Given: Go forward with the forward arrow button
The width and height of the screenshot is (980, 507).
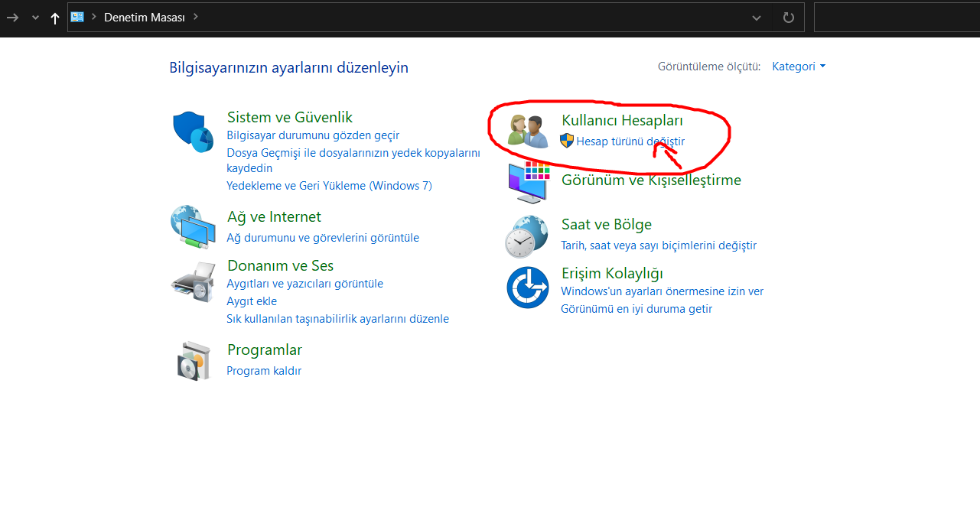Looking at the screenshot, I should pos(12,17).
